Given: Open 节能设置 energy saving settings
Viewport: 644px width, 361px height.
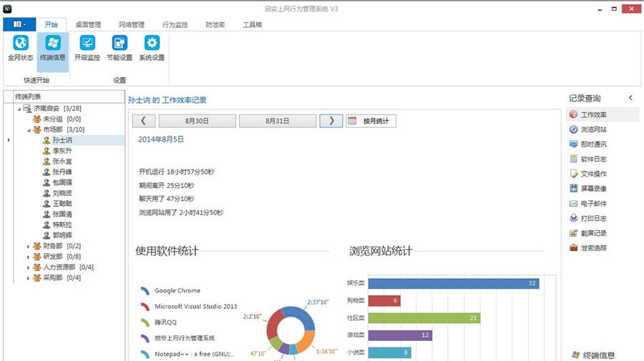Looking at the screenshot, I should click(119, 48).
